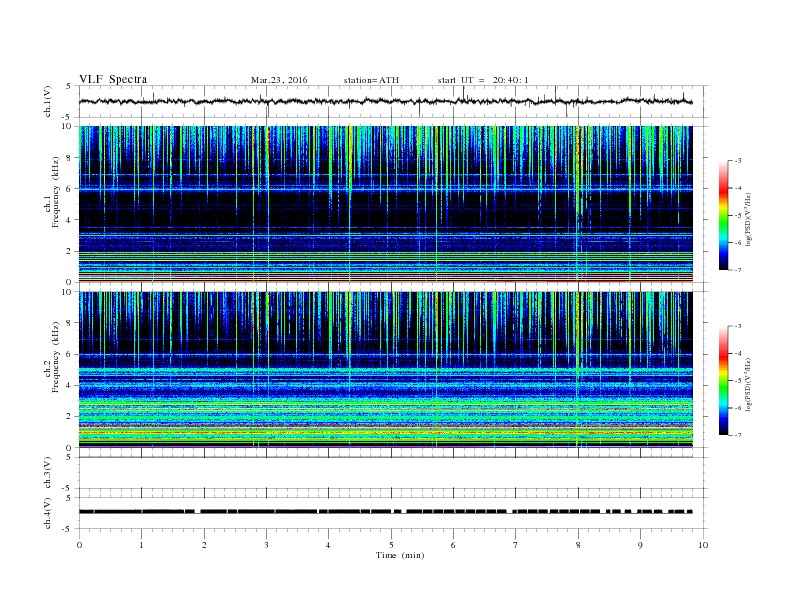Screen dimensions: 792x612
Task: Click the "-6" label on ch.2 colorbar
Action: pyautogui.click(x=737, y=408)
